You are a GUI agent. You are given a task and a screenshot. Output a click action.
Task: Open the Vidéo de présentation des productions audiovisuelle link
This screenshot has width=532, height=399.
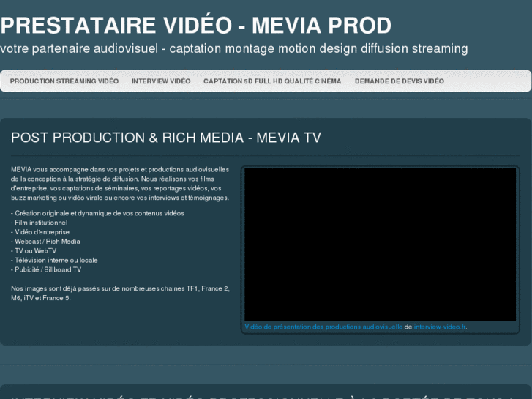(x=323, y=327)
